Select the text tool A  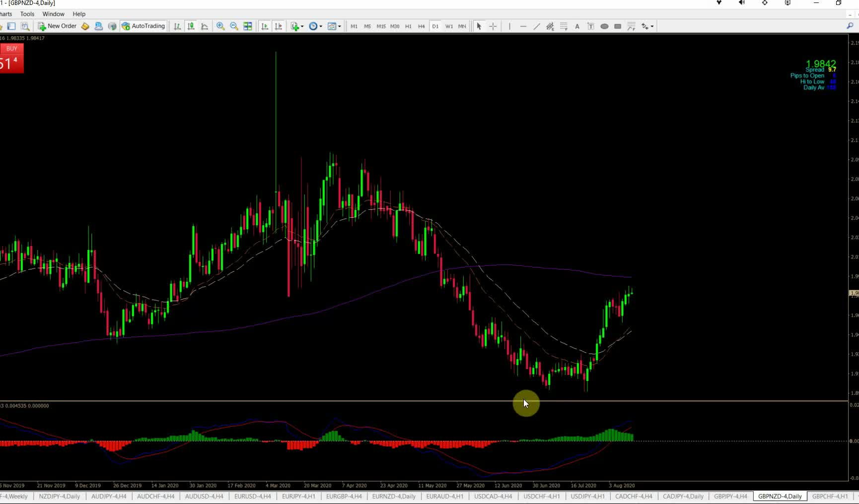point(577,26)
